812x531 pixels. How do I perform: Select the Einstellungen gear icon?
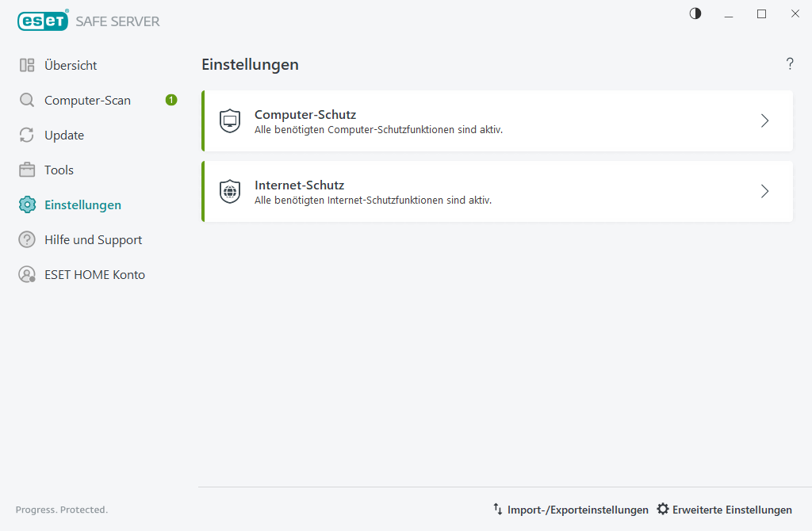[26, 204]
